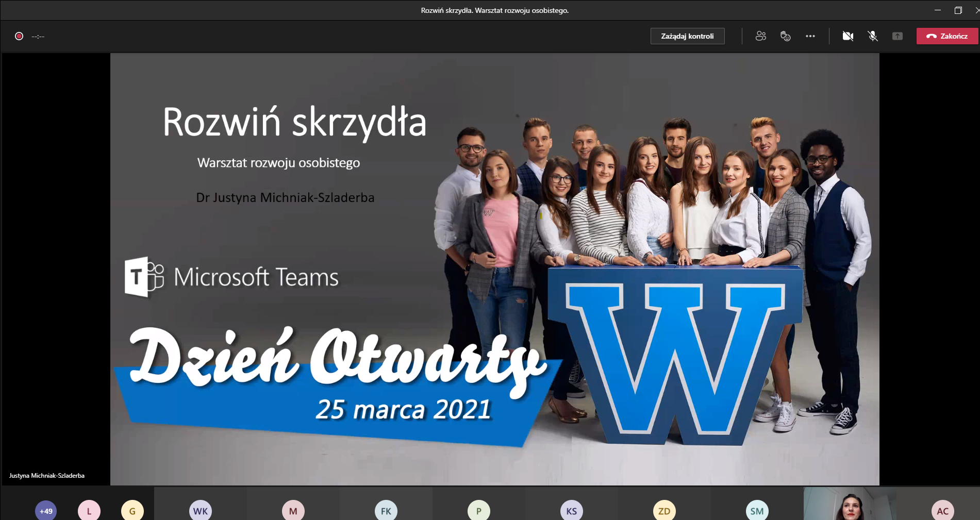The image size is (980, 520).
Task: Select the SM participant avatar
Action: (757, 510)
